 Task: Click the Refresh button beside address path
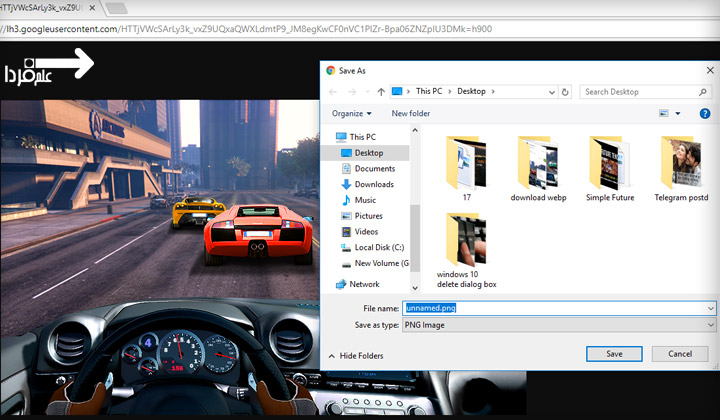point(566,92)
